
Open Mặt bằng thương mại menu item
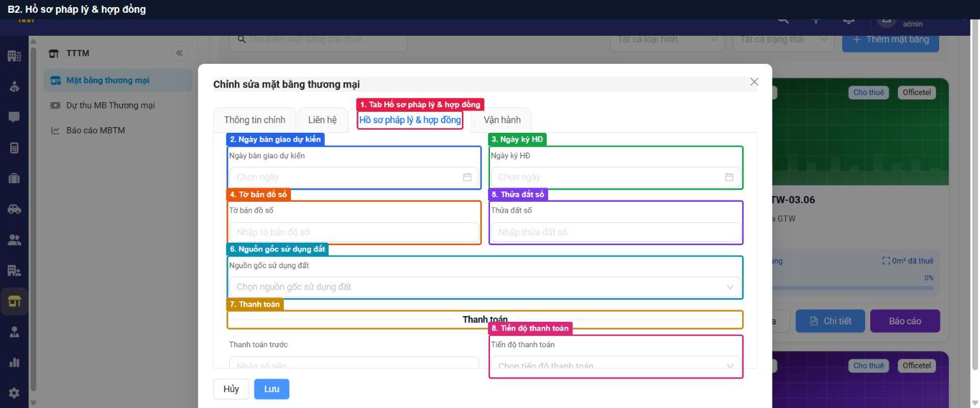(118, 80)
